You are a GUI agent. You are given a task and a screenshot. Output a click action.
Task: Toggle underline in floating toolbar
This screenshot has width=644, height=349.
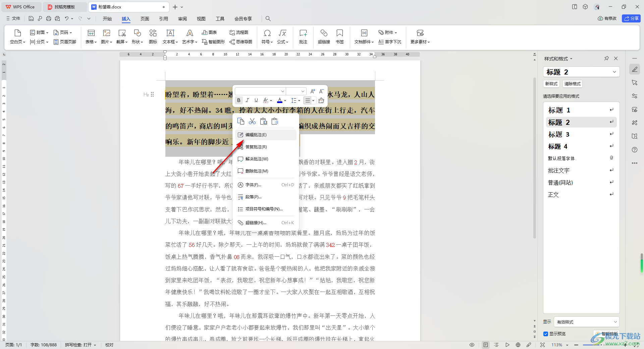point(256,100)
